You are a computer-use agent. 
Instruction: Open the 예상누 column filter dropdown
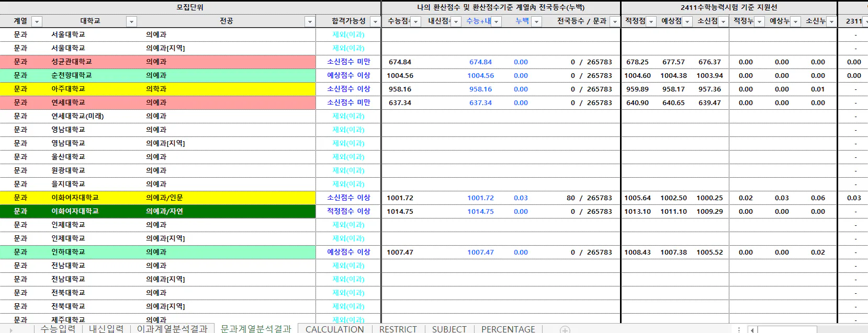point(796,21)
